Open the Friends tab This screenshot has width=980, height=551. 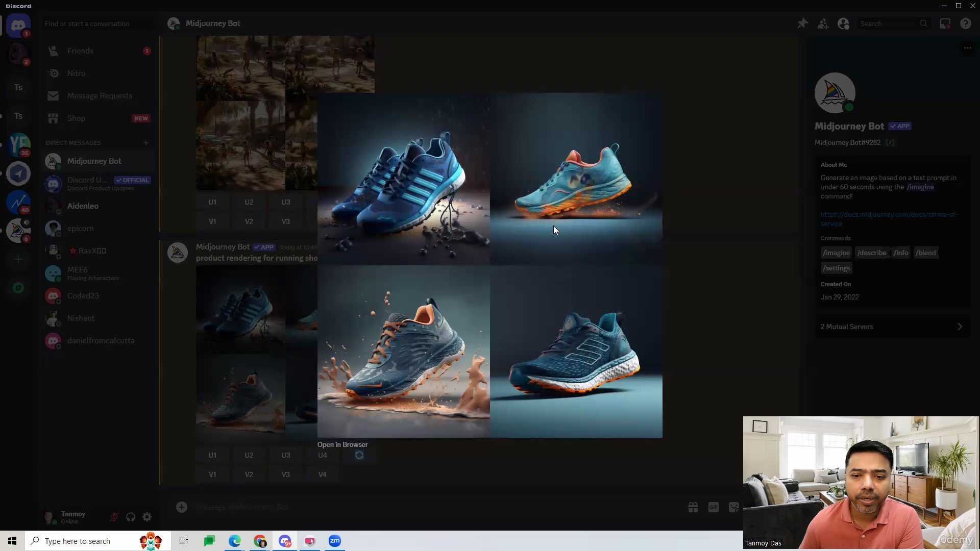[98, 51]
